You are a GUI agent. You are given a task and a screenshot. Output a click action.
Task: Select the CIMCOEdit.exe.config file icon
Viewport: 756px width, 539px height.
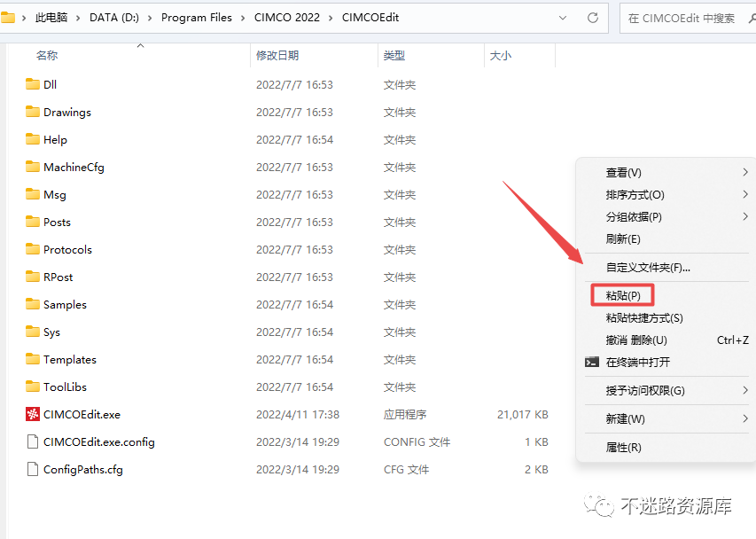click(33, 441)
